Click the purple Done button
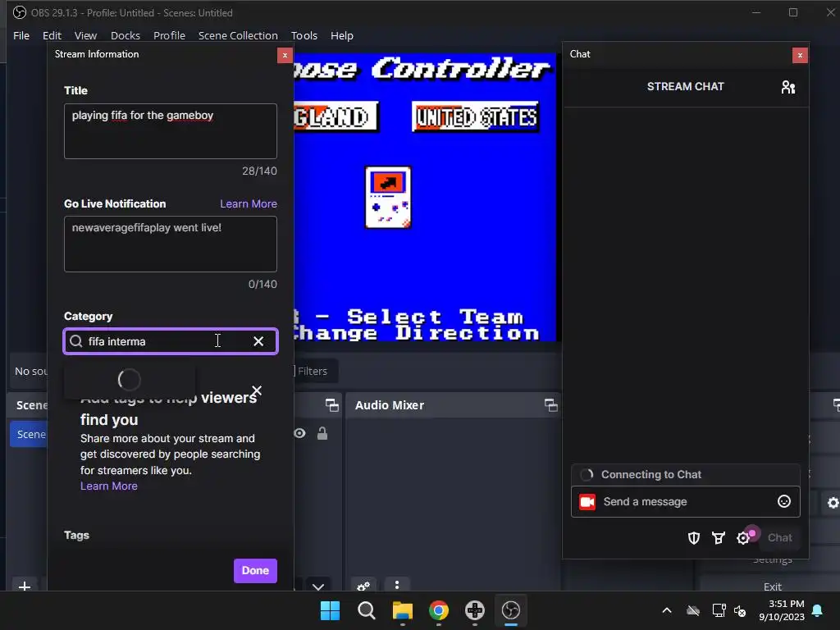The height and width of the screenshot is (630, 840). (x=255, y=571)
